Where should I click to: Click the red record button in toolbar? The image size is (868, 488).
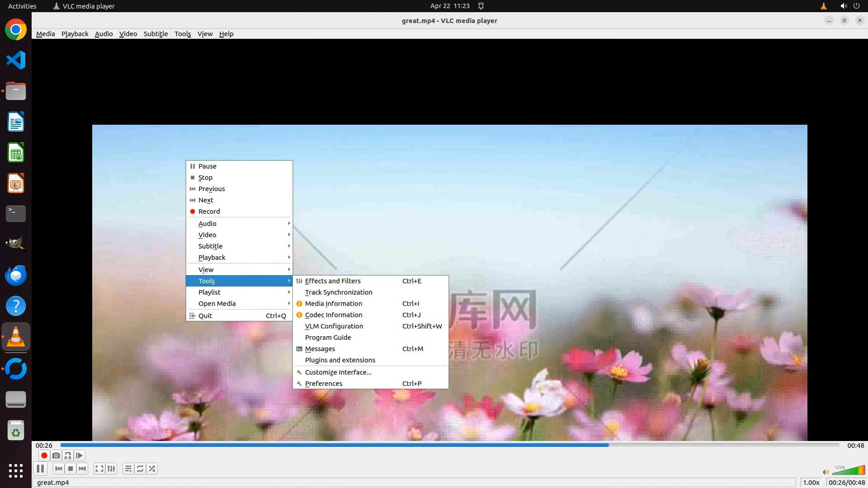pyautogui.click(x=44, y=455)
